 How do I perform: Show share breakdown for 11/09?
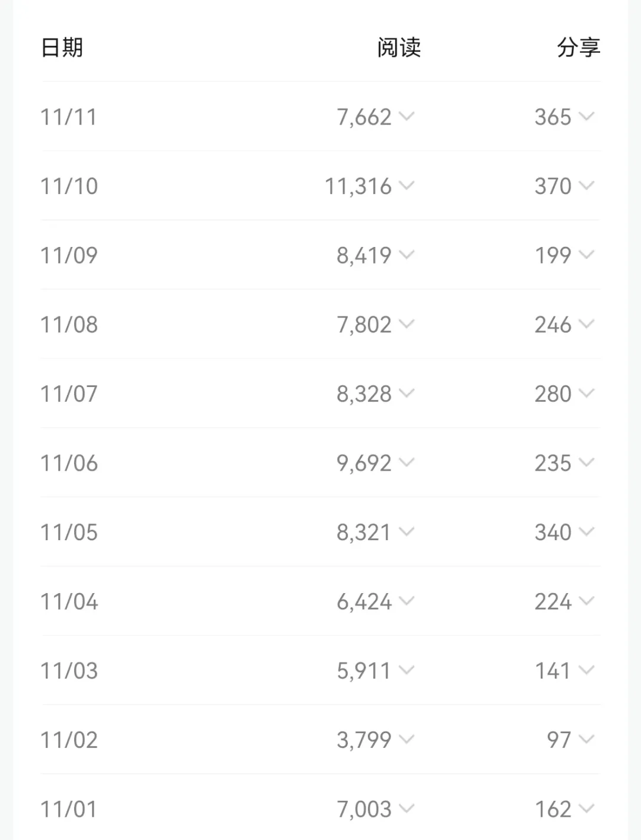point(586,255)
